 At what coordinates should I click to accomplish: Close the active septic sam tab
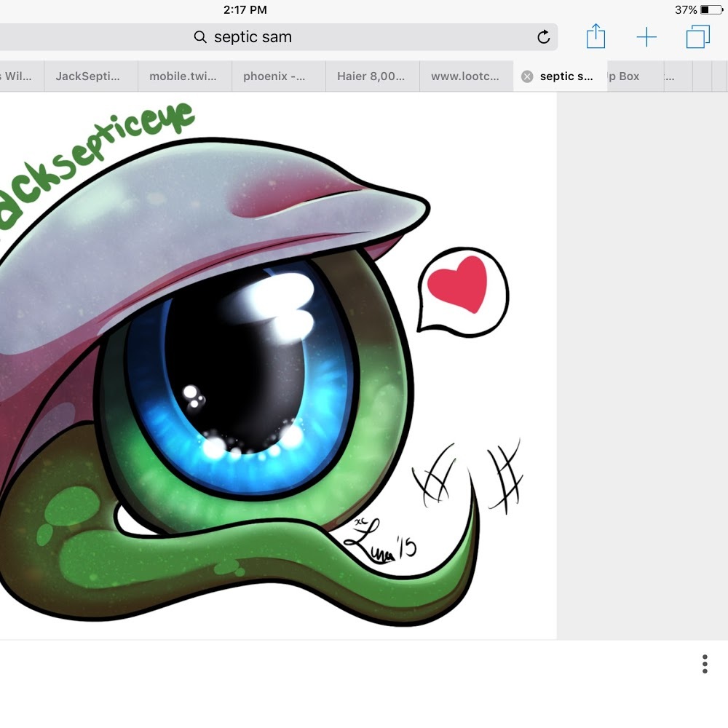point(527,76)
